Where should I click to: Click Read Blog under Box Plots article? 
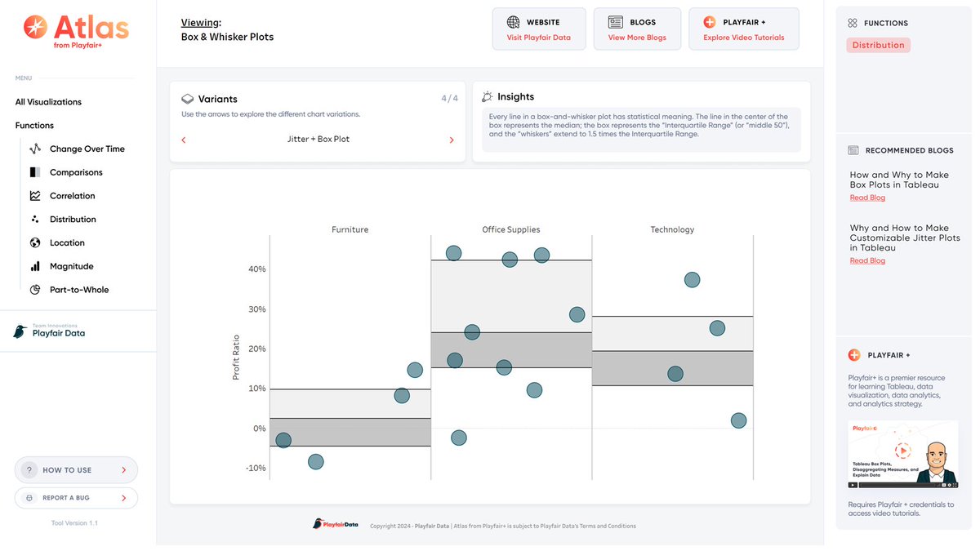click(x=867, y=198)
